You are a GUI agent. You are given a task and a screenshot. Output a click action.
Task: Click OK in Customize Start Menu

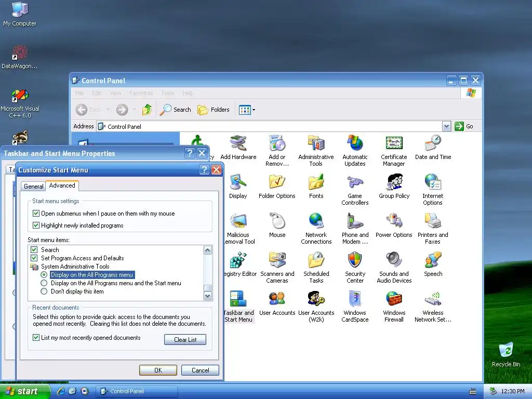[158, 370]
